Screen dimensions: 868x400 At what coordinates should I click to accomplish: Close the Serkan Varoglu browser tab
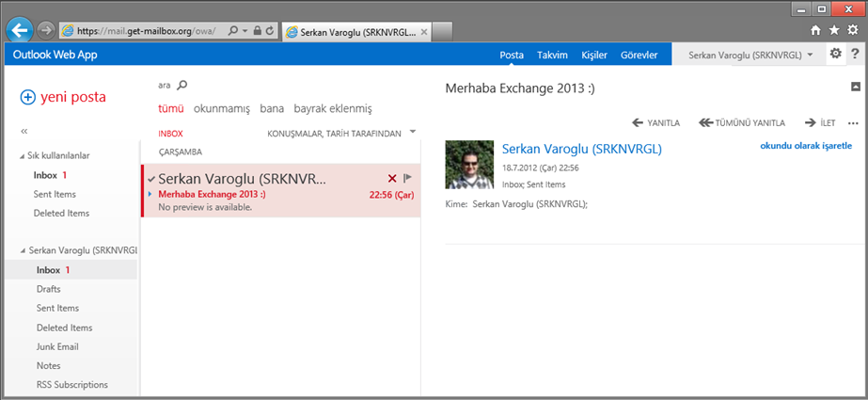(424, 32)
